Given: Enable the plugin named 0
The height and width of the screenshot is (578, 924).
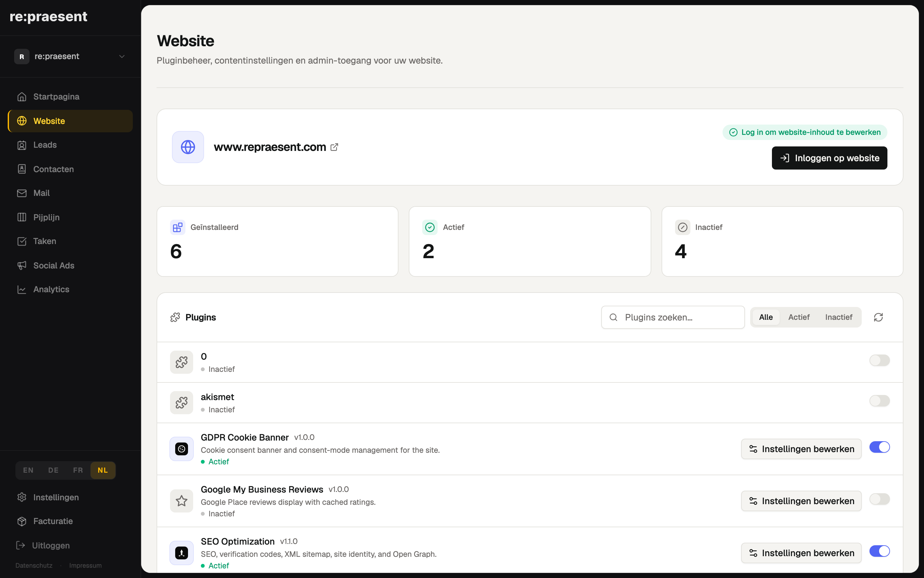Looking at the screenshot, I should pyautogui.click(x=879, y=360).
